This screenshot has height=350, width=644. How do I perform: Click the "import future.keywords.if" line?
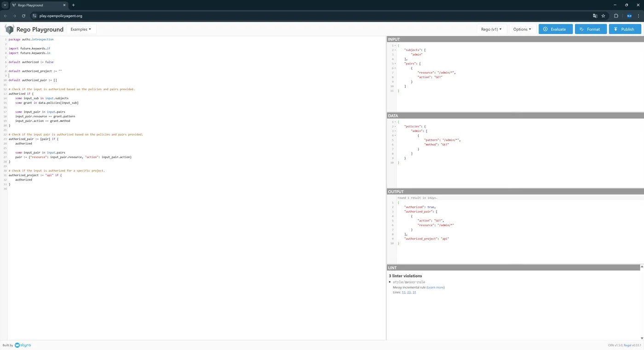[x=29, y=48]
